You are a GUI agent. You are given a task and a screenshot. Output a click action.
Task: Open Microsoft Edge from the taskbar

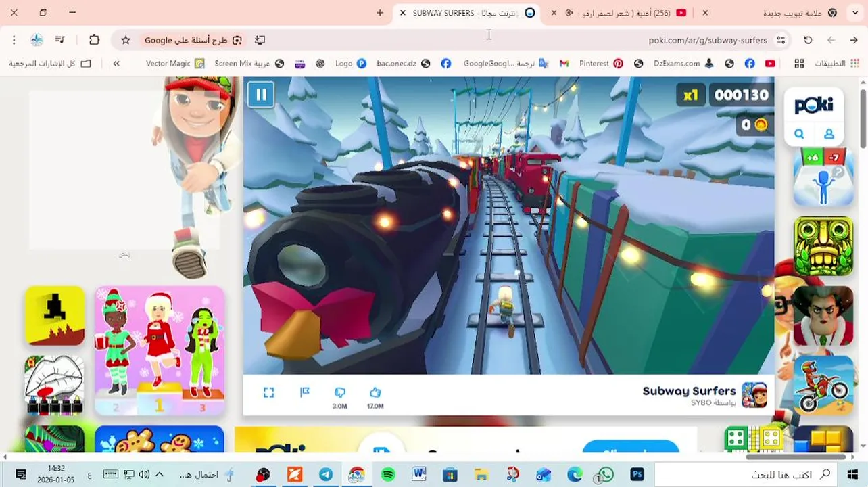click(575, 474)
